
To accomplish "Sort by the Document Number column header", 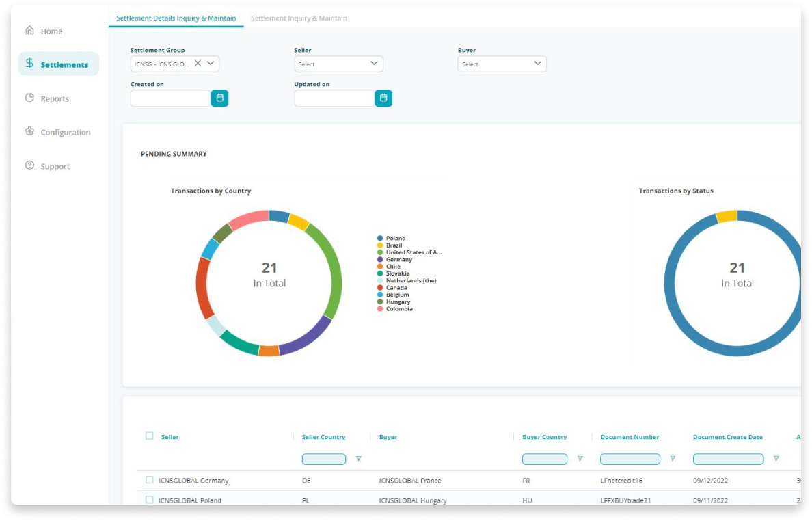I will (630, 437).
